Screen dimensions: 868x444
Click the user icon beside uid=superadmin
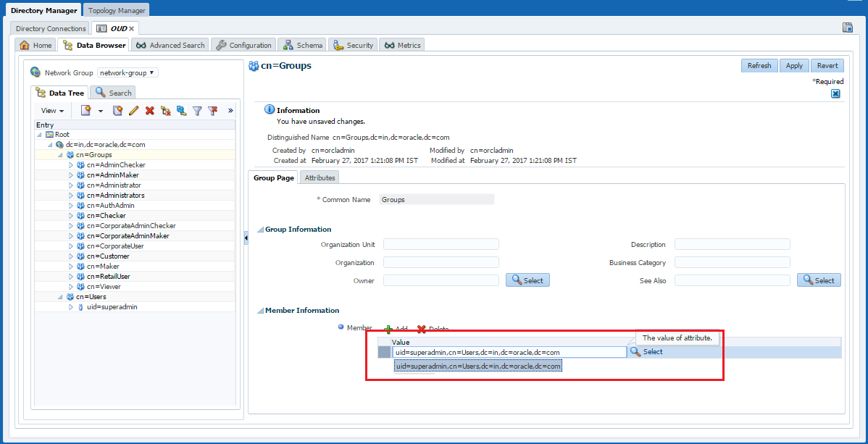click(x=81, y=306)
